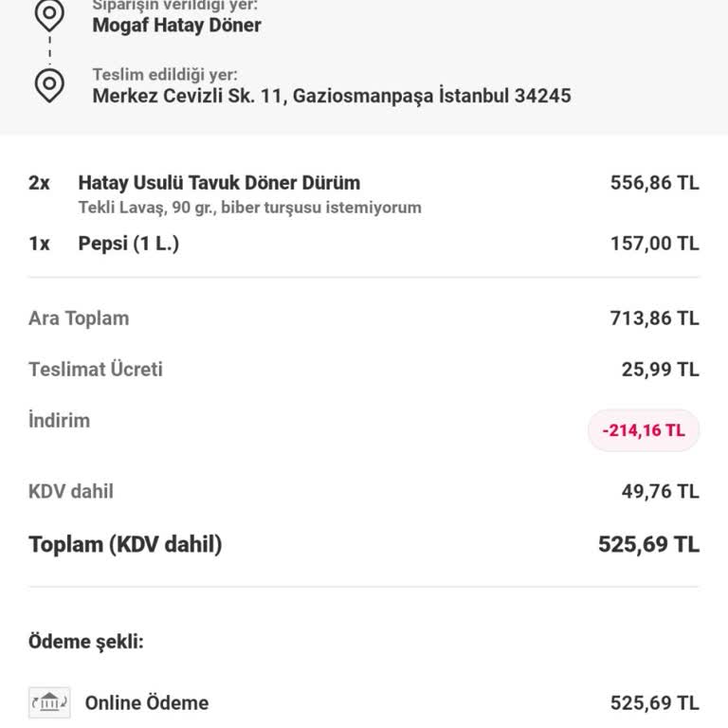Click the restaurant location pin icon
This screenshot has height=728, width=728.
click(49, 14)
